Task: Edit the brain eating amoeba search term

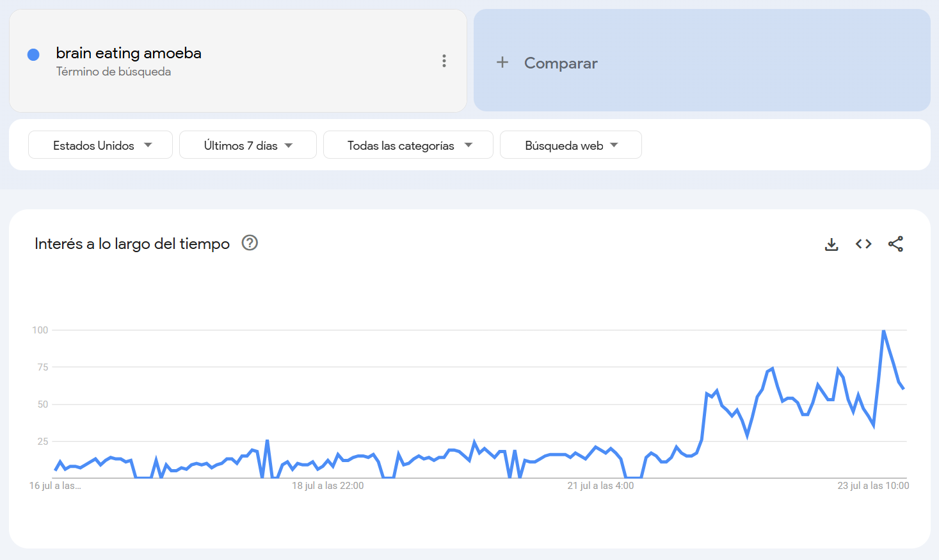Action: [x=129, y=53]
